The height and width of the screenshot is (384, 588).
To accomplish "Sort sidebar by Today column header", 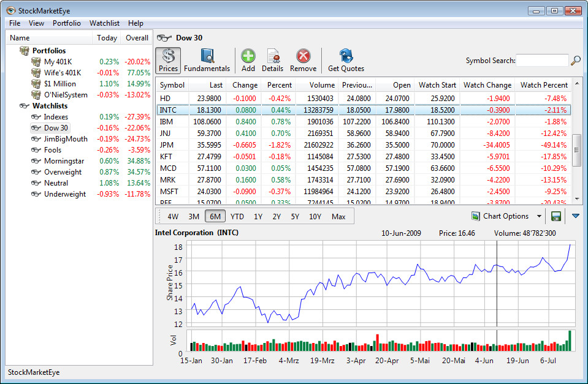I will (107, 38).
